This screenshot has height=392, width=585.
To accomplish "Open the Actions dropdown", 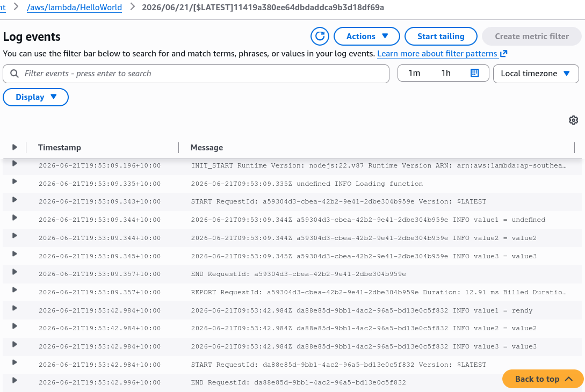I will pos(367,36).
